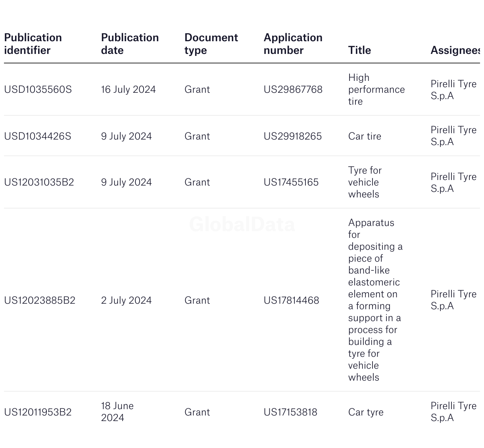484x448 pixels.
Task: Click the Title column header
Action: (x=359, y=50)
